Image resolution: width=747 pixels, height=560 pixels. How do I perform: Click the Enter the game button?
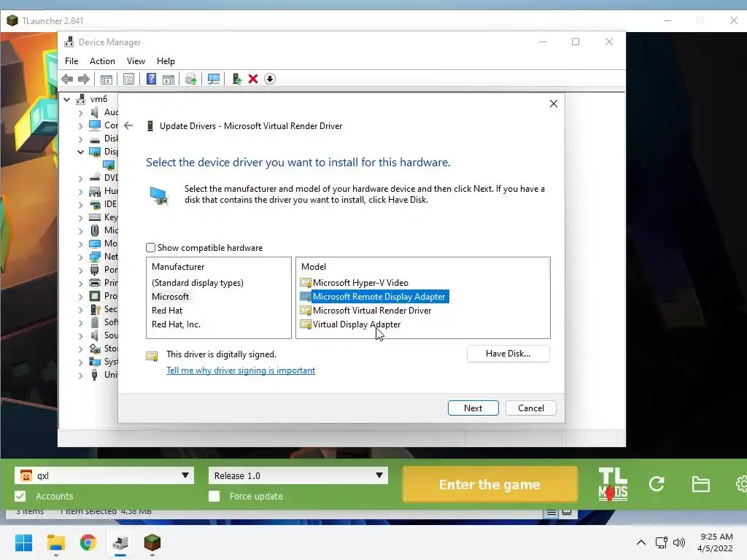489,484
